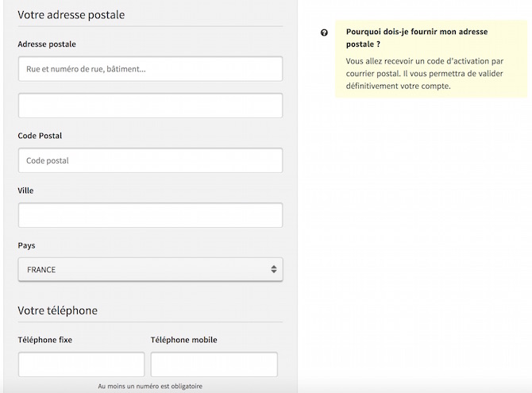The image size is (532, 393).
Task: Open the Pays country dropdown
Action: (x=150, y=269)
